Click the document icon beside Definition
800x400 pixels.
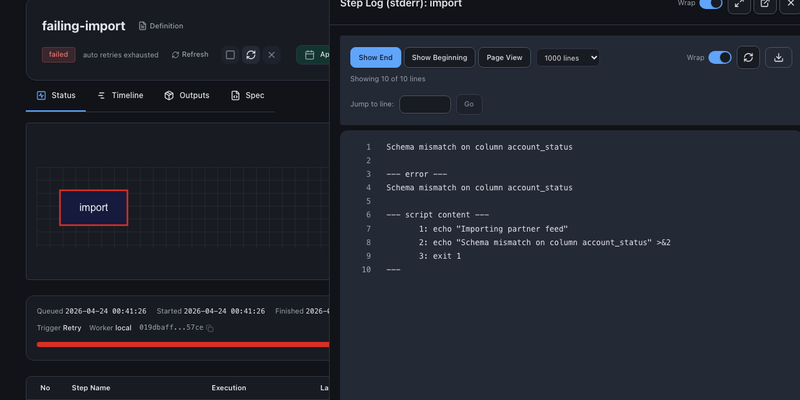(x=142, y=26)
